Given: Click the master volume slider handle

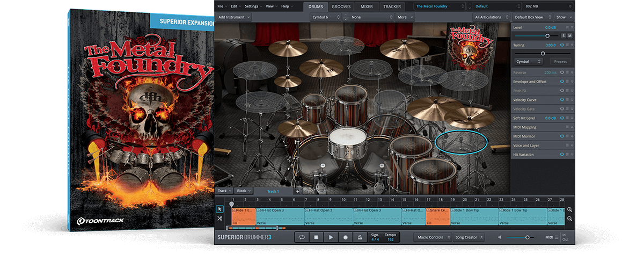Looking at the screenshot, I should coord(527,237).
